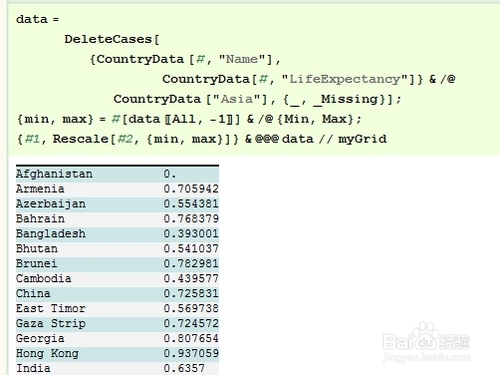Click the Gaza Strip row
The width and height of the screenshot is (500, 375).
point(117,324)
